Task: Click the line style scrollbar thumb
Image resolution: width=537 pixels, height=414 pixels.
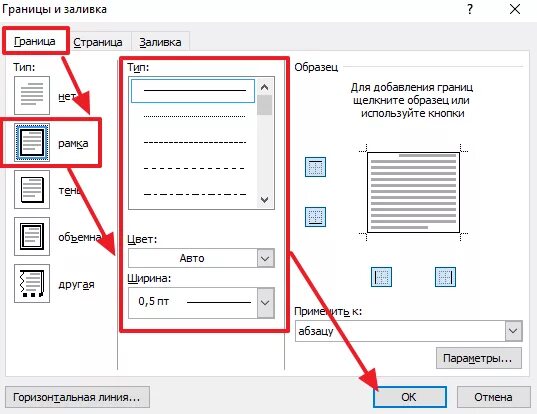Action: (x=264, y=105)
